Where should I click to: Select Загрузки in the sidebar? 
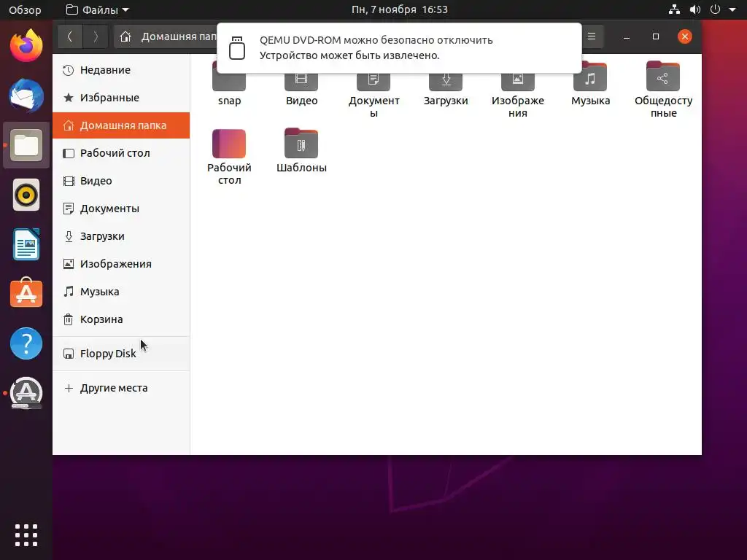pos(121,236)
